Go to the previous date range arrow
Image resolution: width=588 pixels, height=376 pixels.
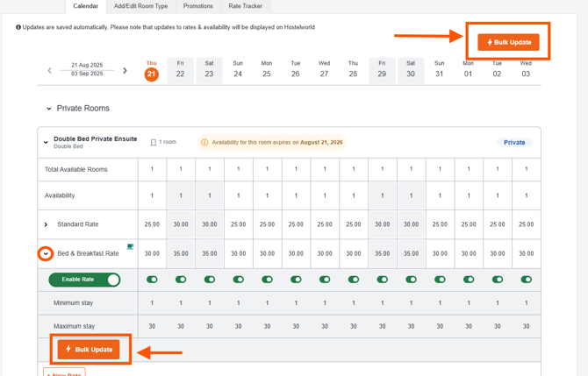[49, 70]
